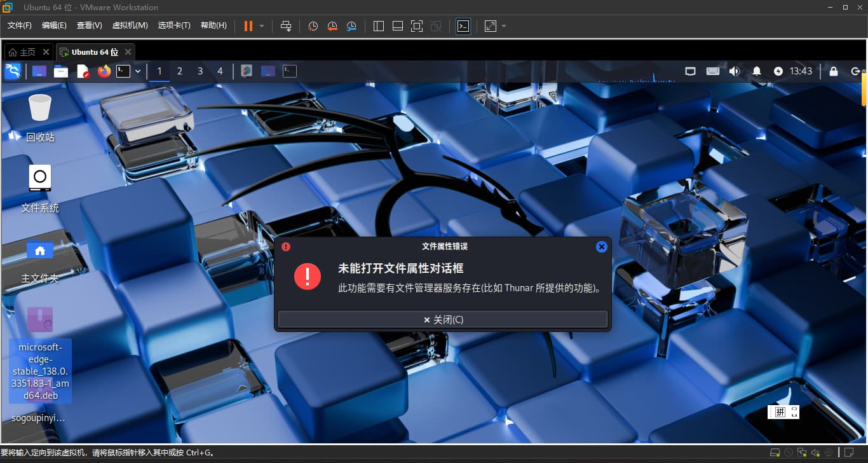Viewport: 868px width, 463px height.
Task: Launch the text editor from panel
Action: pyautogui.click(x=83, y=71)
